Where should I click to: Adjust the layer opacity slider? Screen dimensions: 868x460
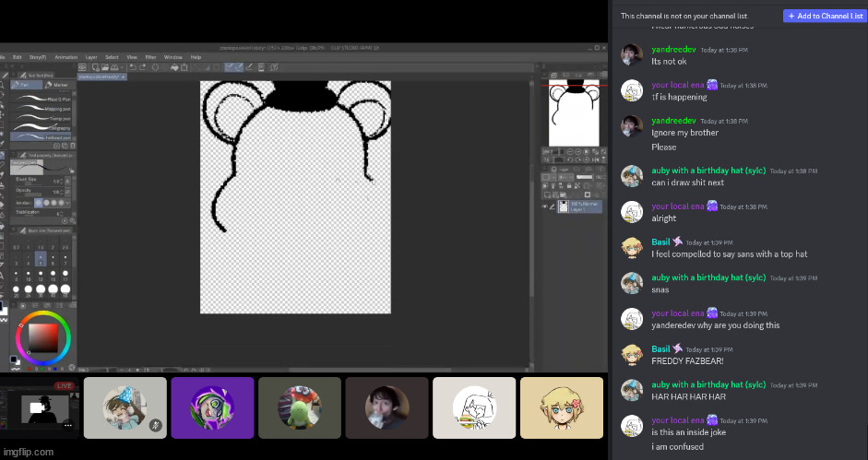pyautogui.click(x=585, y=177)
